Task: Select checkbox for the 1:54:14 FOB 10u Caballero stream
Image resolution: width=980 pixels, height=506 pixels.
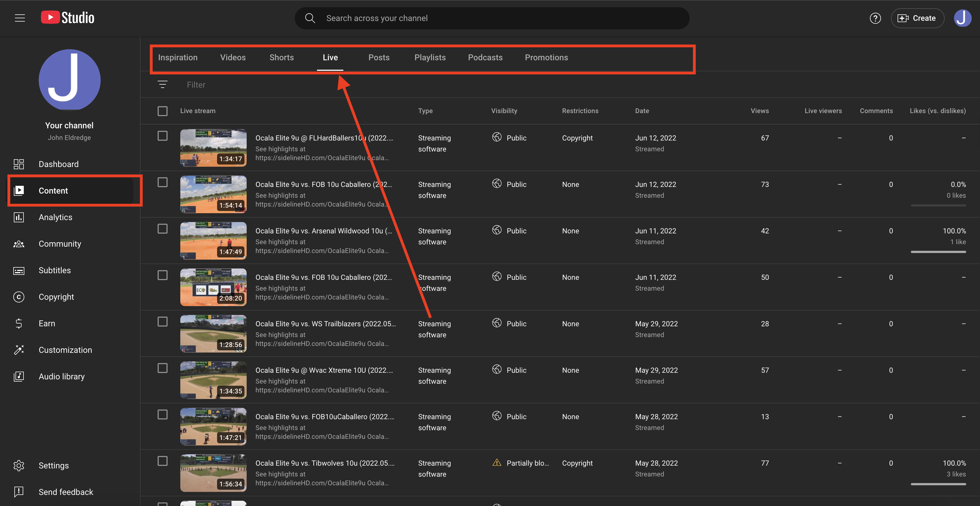Action: 162,182
